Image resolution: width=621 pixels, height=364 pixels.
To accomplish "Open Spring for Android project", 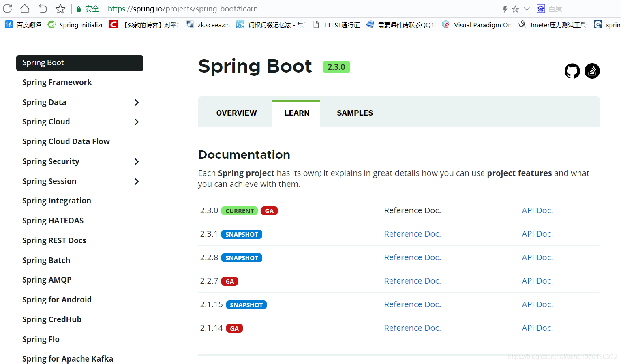I will pos(57,300).
